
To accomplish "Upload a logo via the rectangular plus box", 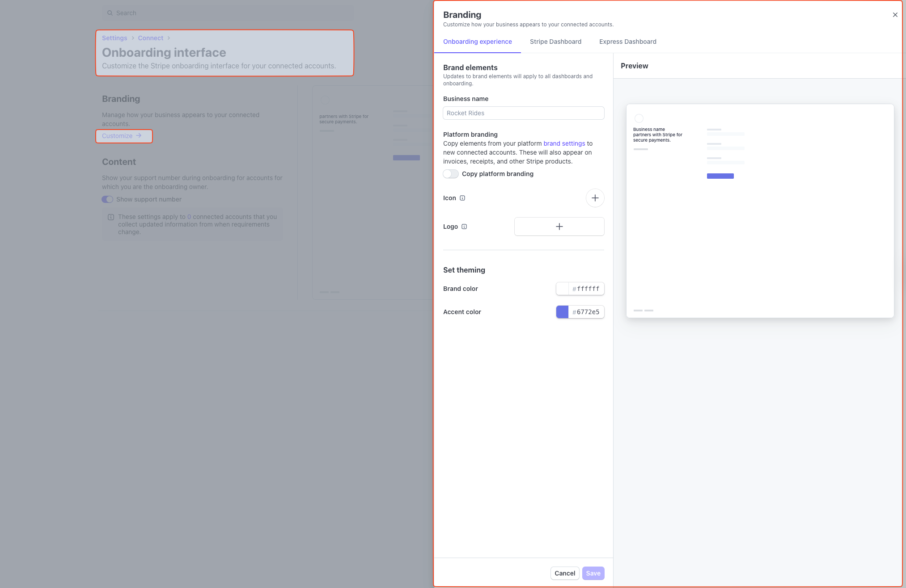I will [x=559, y=227].
